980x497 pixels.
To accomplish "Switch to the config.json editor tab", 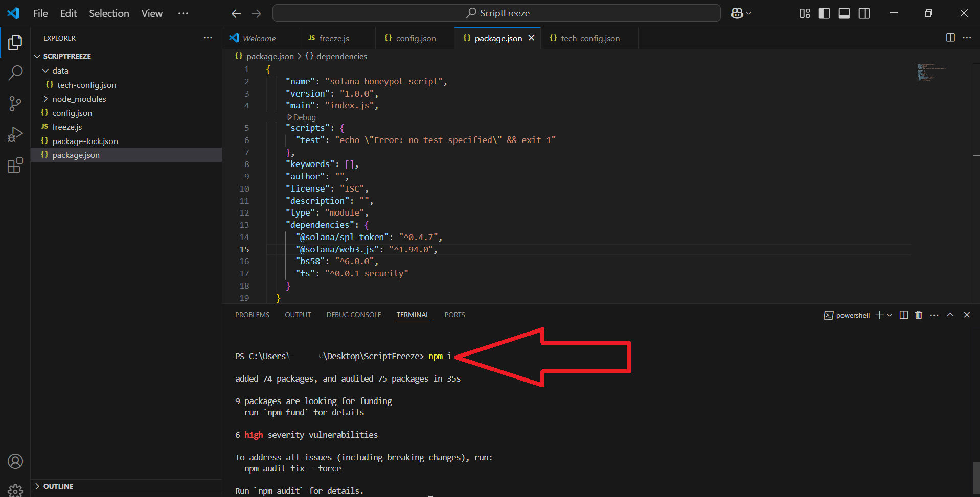I will tap(414, 38).
